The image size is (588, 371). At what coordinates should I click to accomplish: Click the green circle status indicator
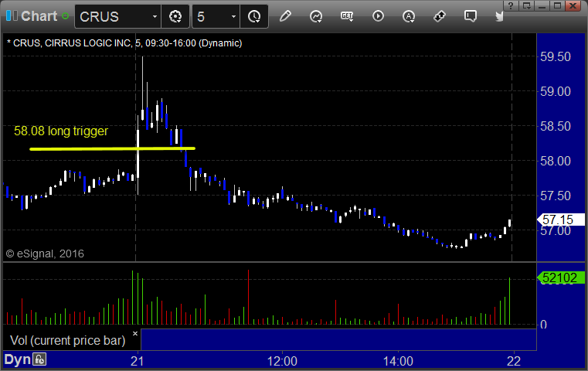65,16
